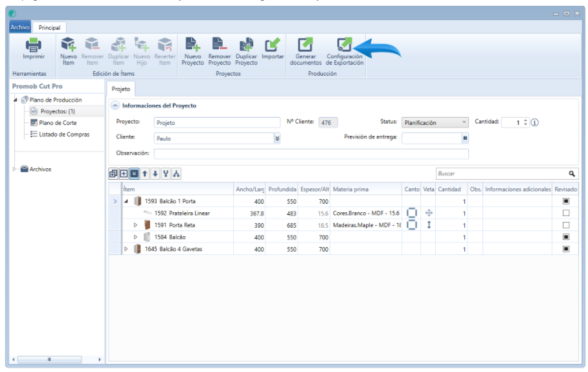Click the merge fork icon above grid
This screenshot has width=588, height=372.
click(x=166, y=173)
